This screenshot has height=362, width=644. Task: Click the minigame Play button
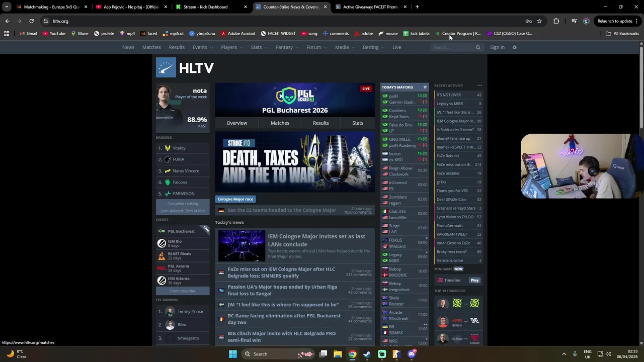[474, 280]
